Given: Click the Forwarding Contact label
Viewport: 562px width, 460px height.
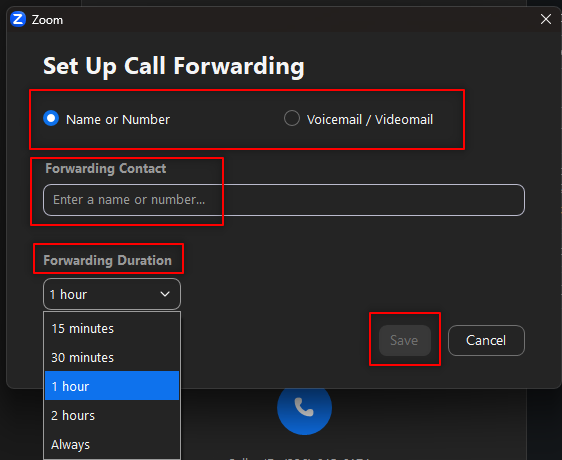Looking at the screenshot, I should (x=105, y=168).
